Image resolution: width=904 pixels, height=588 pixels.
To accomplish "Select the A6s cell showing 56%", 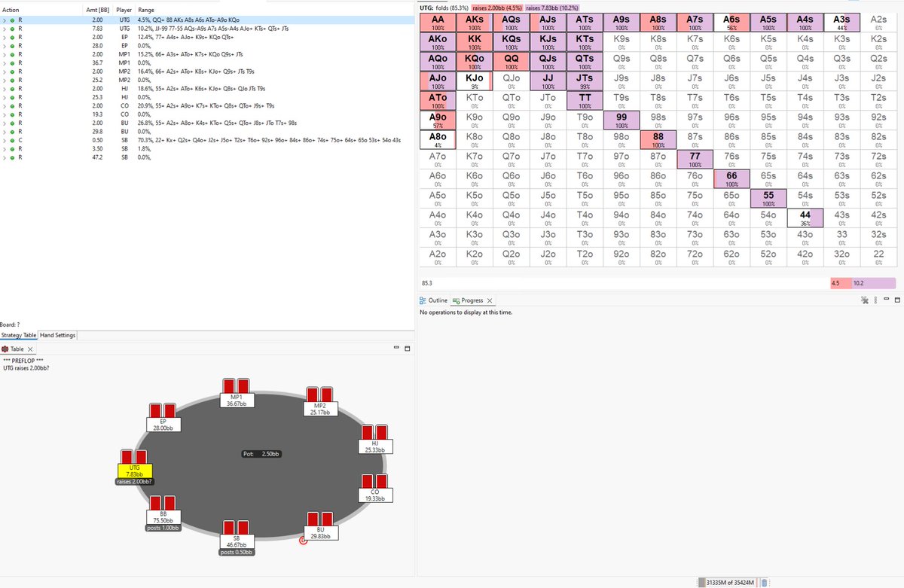I will coord(731,22).
